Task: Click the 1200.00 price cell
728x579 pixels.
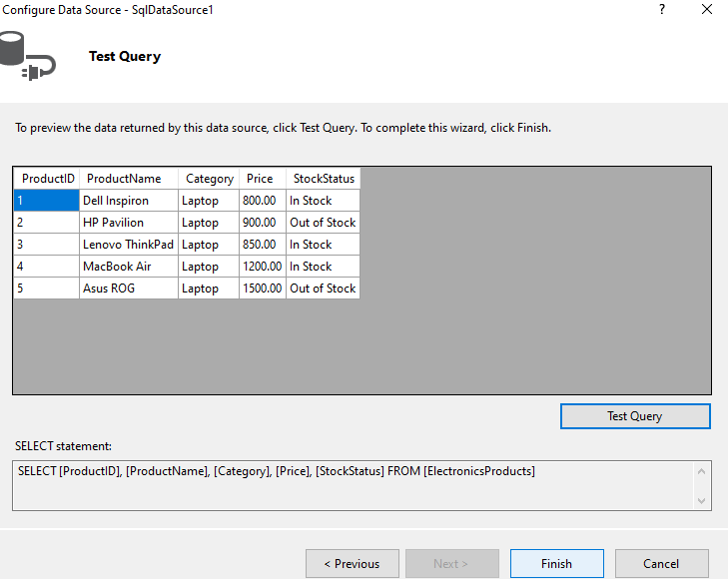Action: click(x=263, y=267)
